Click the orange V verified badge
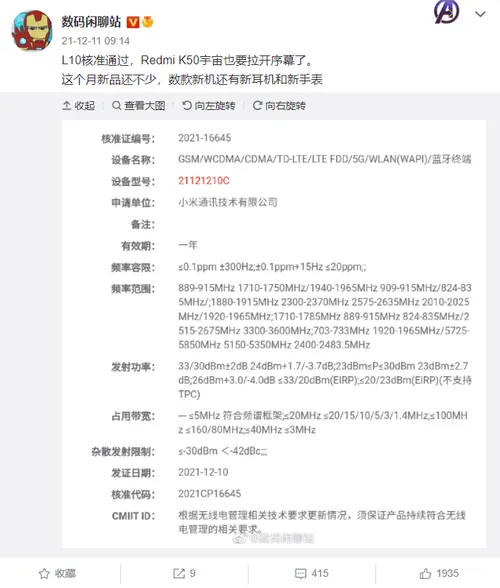 (x=133, y=22)
